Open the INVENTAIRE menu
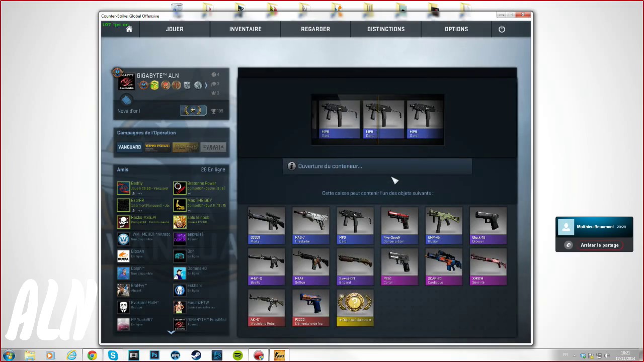 (x=245, y=29)
